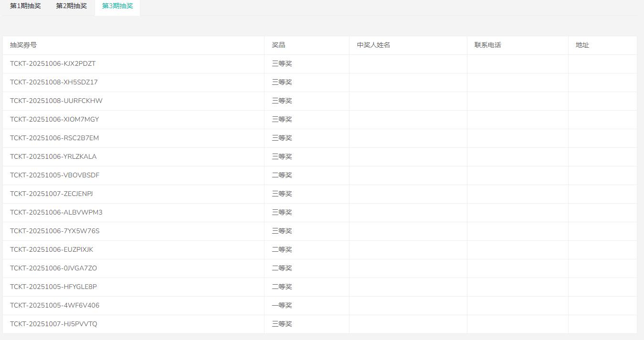This screenshot has width=644, height=340.
Task: Click the 抽奖券号 column header
Action: [x=23, y=45]
